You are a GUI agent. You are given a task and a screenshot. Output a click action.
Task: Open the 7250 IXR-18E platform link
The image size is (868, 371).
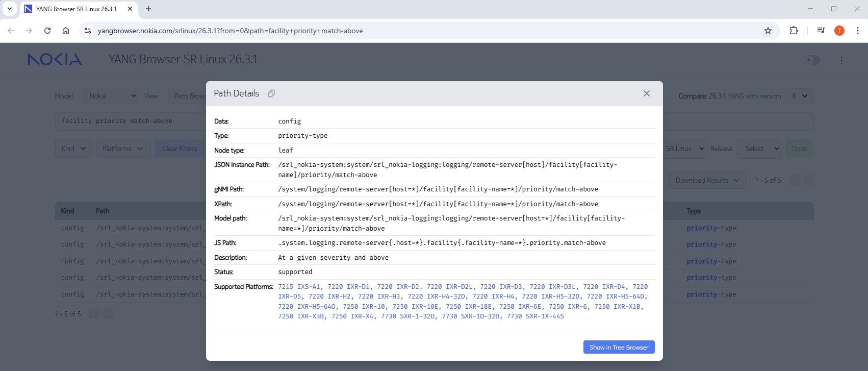(x=469, y=307)
